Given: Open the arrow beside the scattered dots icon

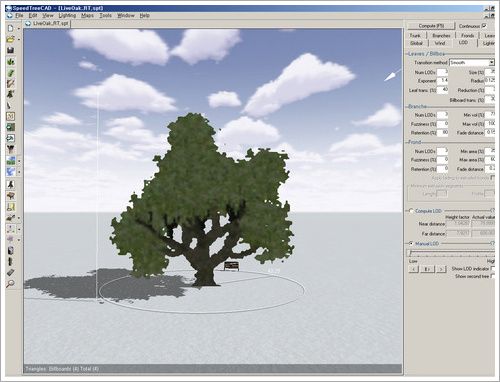Looking at the screenshot, I should (x=19, y=229).
